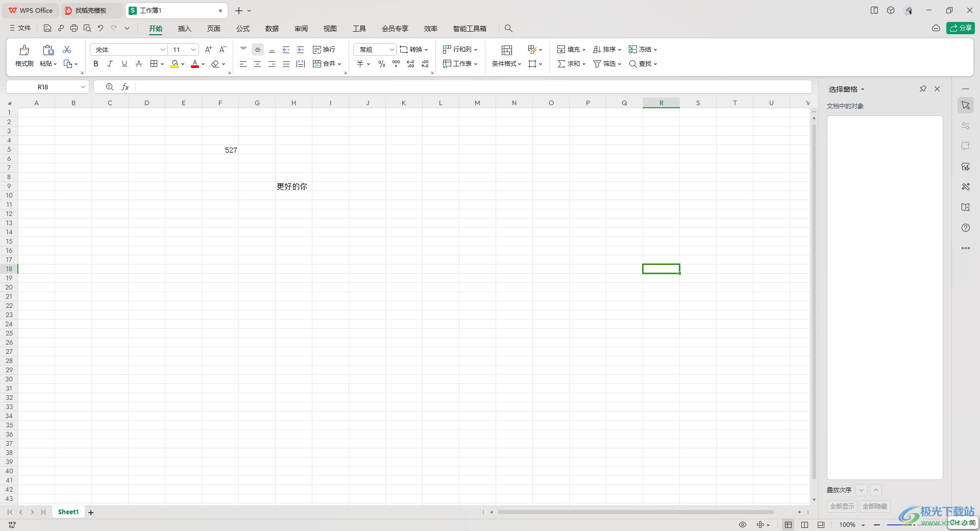The width and height of the screenshot is (980, 531).
Task: Click the sidebar help question icon
Action: pyautogui.click(x=966, y=228)
